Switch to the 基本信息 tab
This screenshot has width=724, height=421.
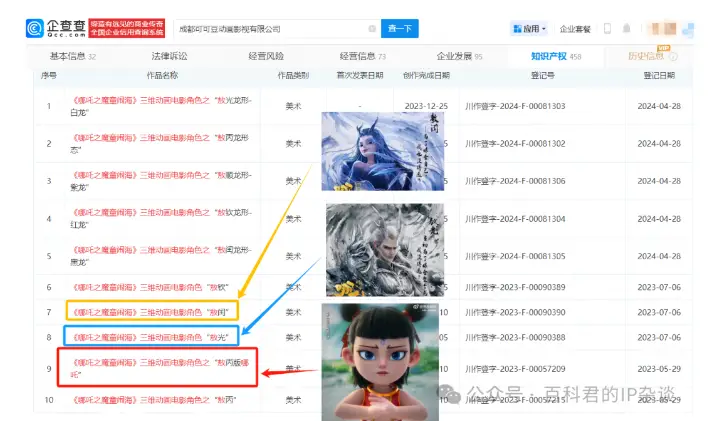click(x=72, y=56)
